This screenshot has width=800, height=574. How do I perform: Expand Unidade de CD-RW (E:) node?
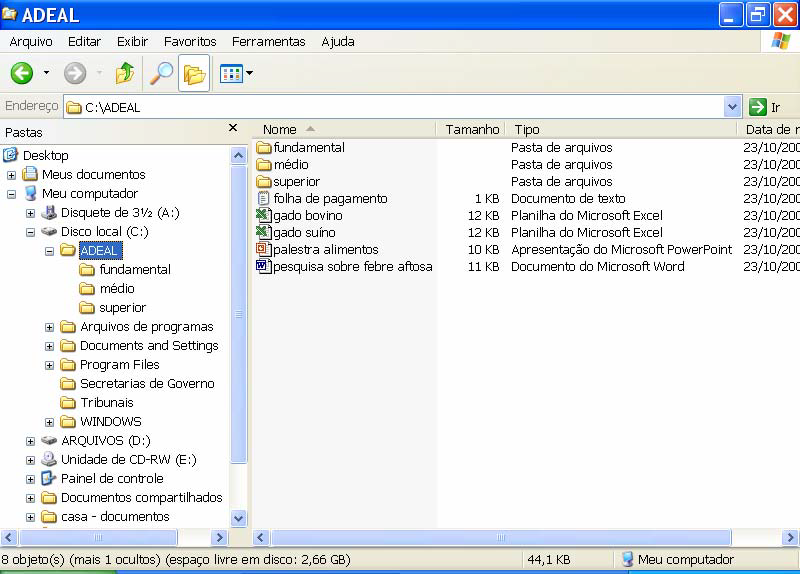coord(31,460)
